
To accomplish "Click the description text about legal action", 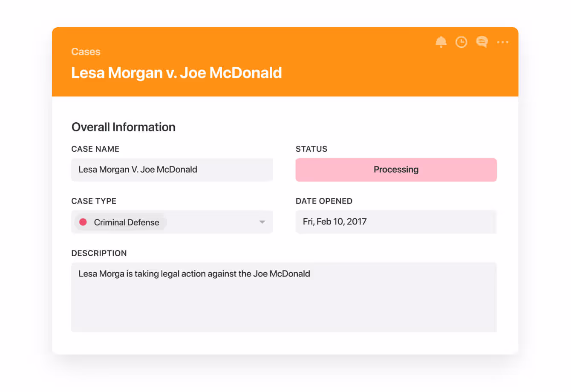I will [x=194, y=274].
